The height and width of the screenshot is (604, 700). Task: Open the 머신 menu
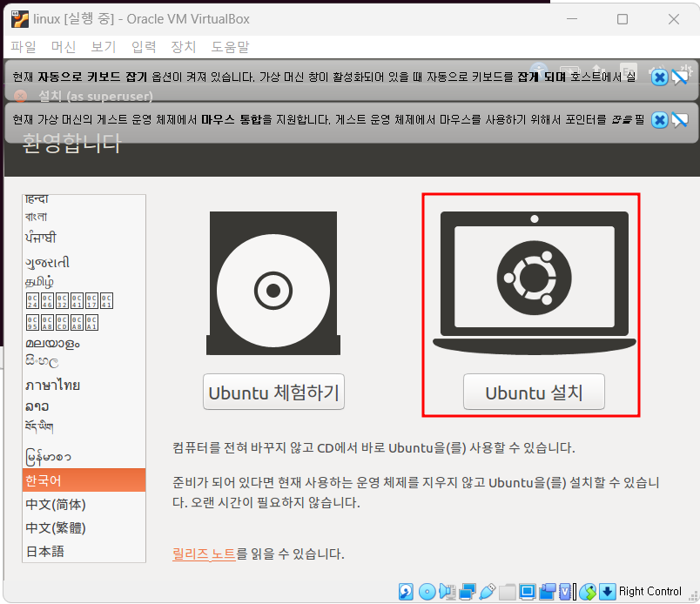(64, 46)
